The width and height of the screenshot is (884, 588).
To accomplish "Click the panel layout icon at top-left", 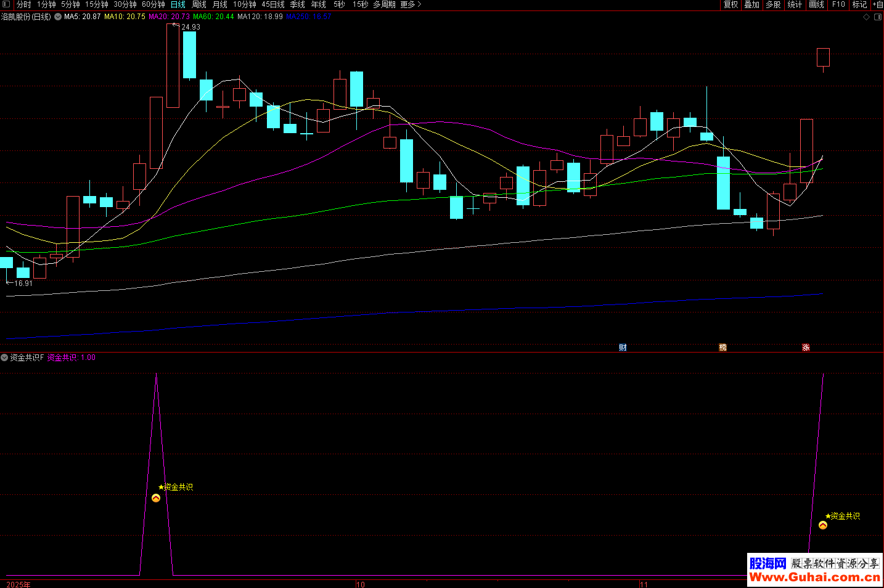I will (6, 4).
